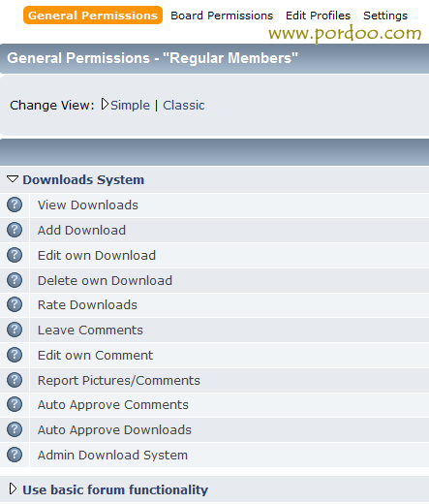Image resolution: width=429 pixels, height=504 pixels.
Task: Click help icon beside Add Download
Action: point(15,230)
